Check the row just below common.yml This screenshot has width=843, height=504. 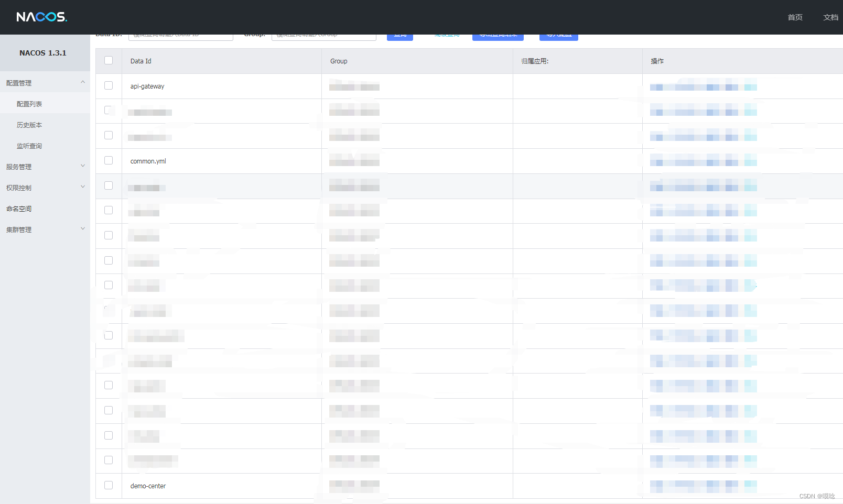click(109, 185)
